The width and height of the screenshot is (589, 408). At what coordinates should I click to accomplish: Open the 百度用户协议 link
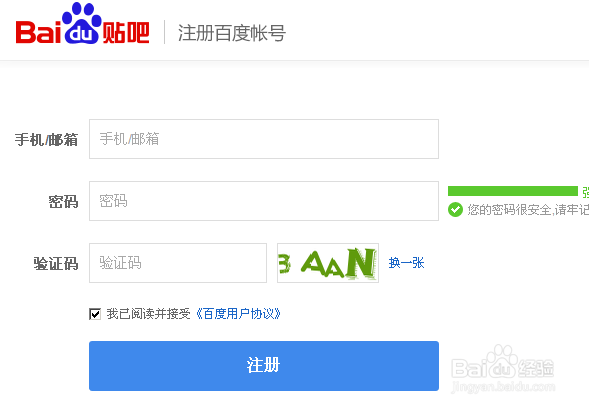[238, 314]
